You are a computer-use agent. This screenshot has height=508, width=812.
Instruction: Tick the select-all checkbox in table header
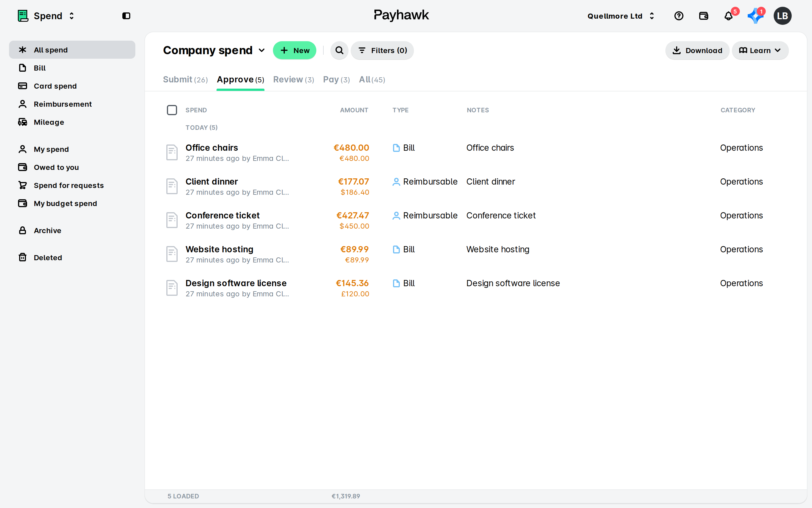click(172, 110)
